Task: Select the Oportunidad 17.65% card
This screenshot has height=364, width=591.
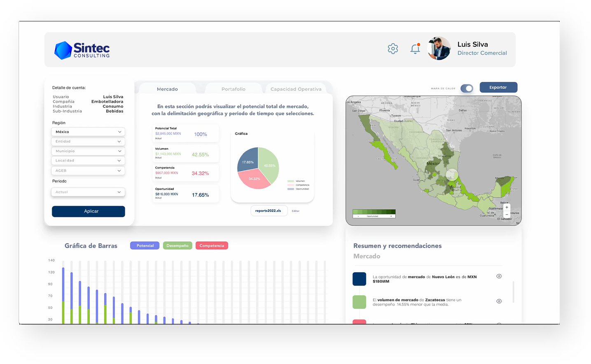Action: [186, 194]
